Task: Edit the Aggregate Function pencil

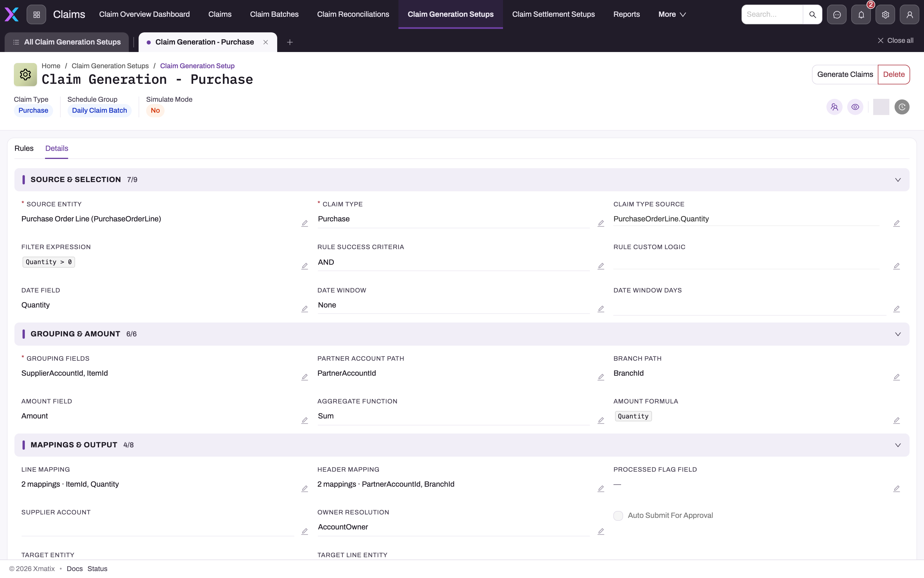Action: 601,420
